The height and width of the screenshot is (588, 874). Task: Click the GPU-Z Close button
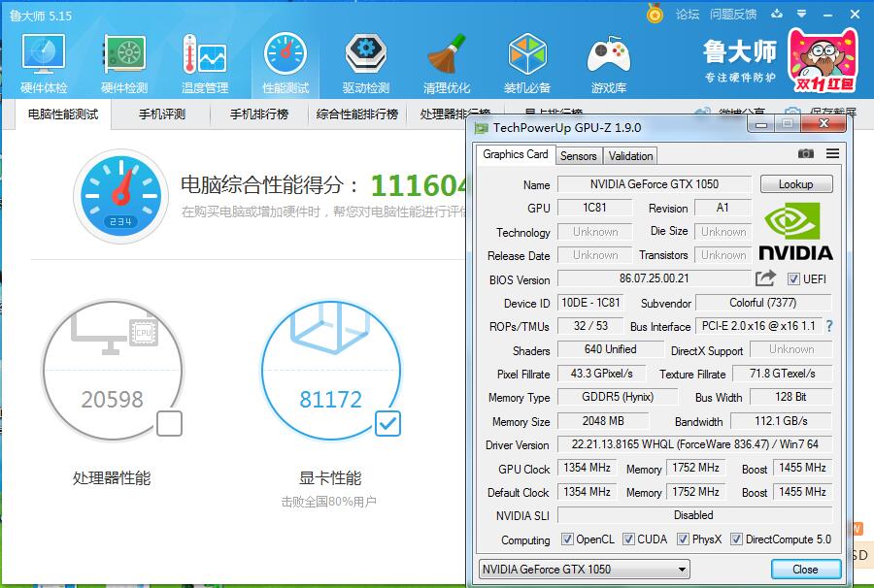805,569
